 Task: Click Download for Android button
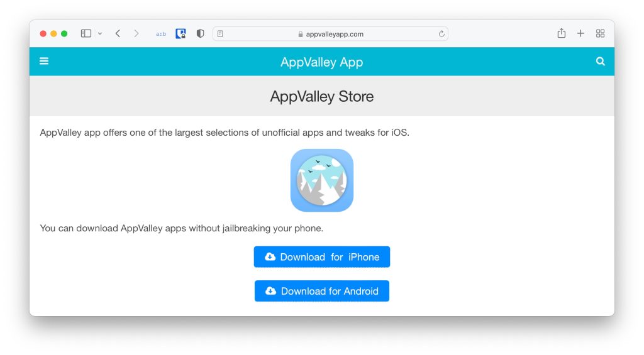(x=321, y=291)
